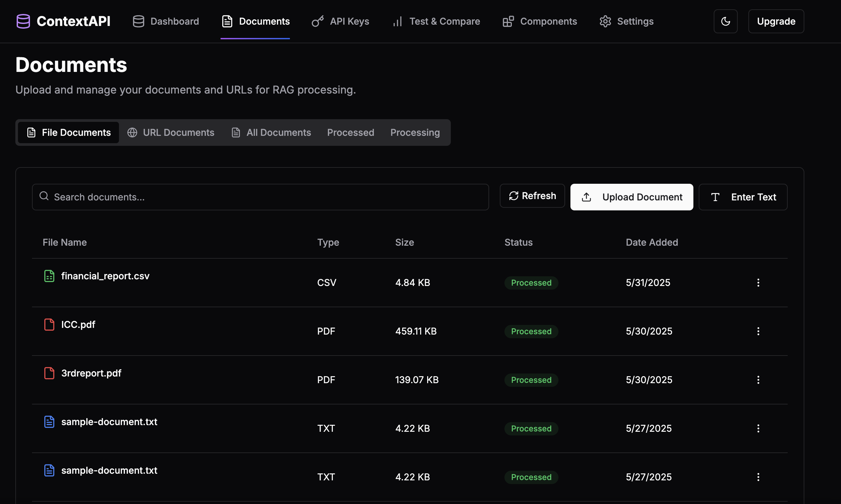Click the red PDF icon next to ICC.pdf
This screenshot has height=504, width=841.
coord(49,324)
